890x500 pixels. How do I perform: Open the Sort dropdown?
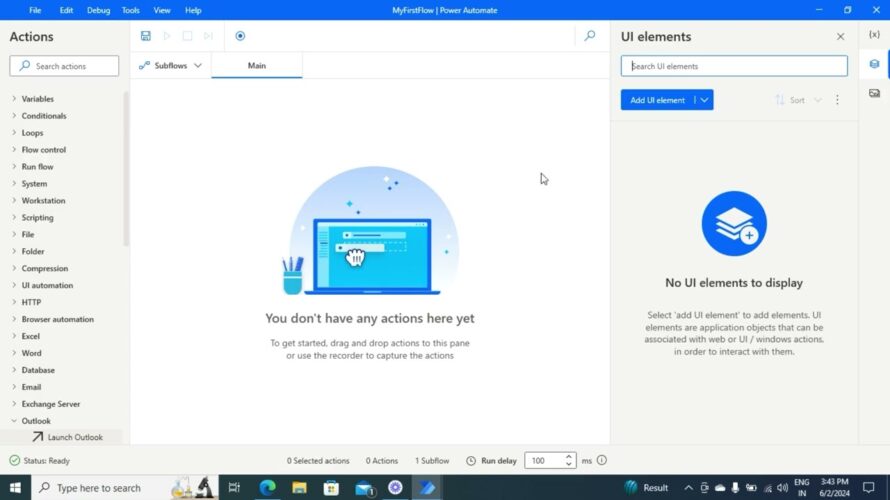point(799,100)
